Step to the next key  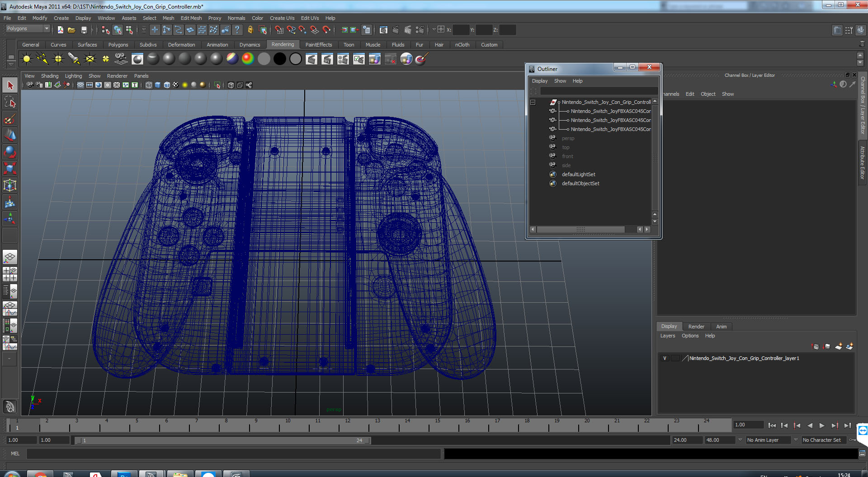835,426
